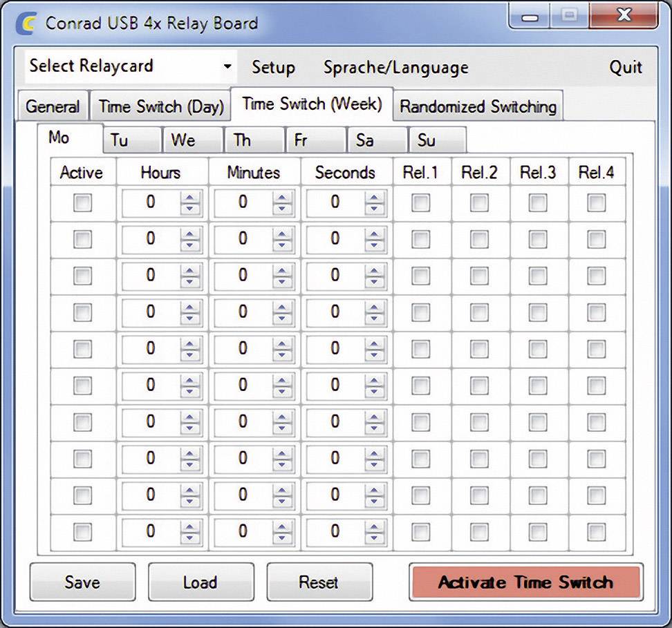Increase Hours value in first row
Viewport: 672px width, 628px height.
189,198
